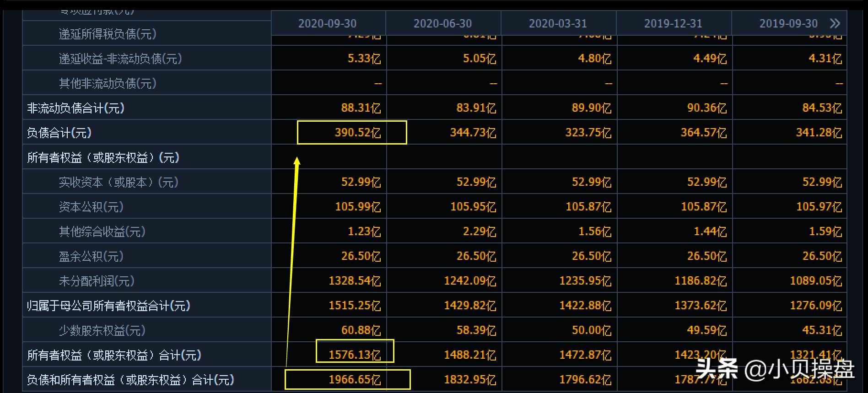Click the 所有者权益（或股东权益）(元) section heading
This screenshot has width=868, height=393.
[103, 157]
